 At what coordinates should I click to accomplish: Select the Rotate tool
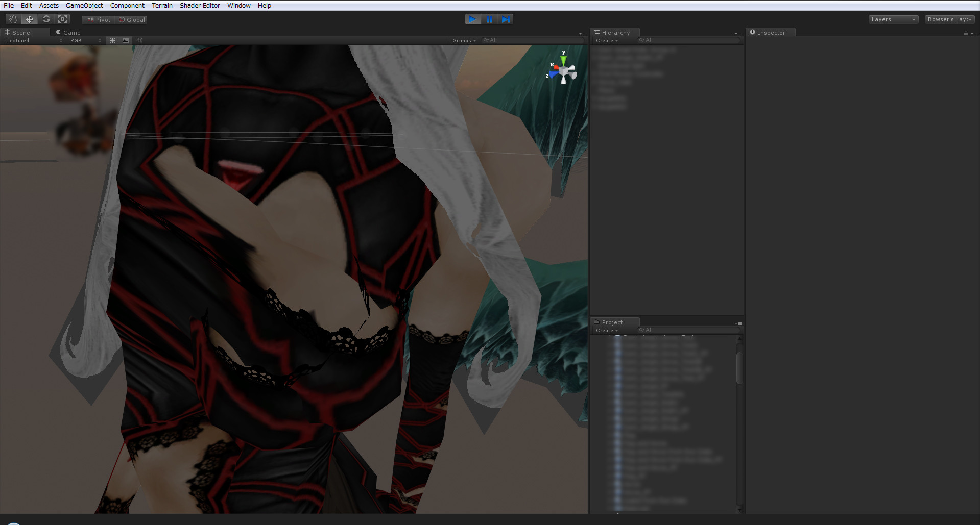tap(46, 19)
